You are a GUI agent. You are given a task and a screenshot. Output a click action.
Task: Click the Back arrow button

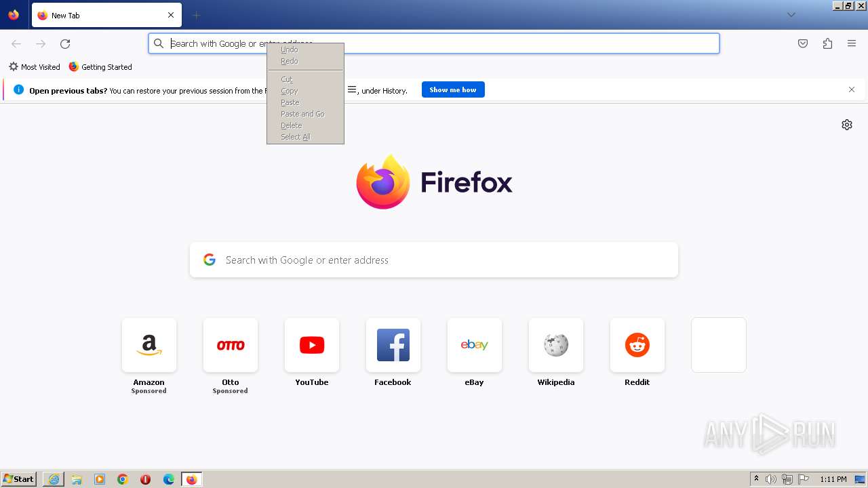click(16, 44)
